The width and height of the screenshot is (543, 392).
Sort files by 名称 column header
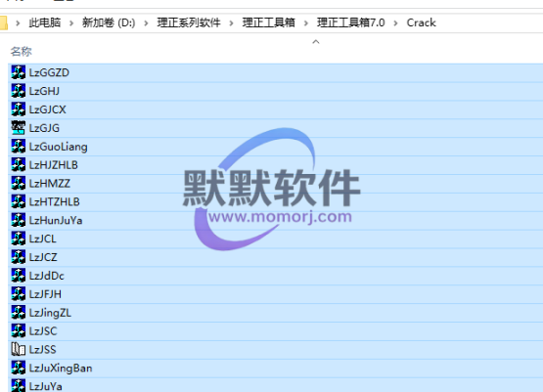pos(22,52)
